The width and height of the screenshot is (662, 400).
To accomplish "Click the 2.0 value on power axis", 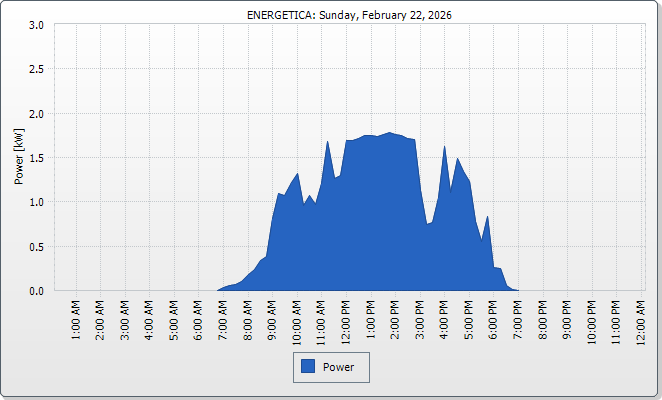I will point(35,114).
